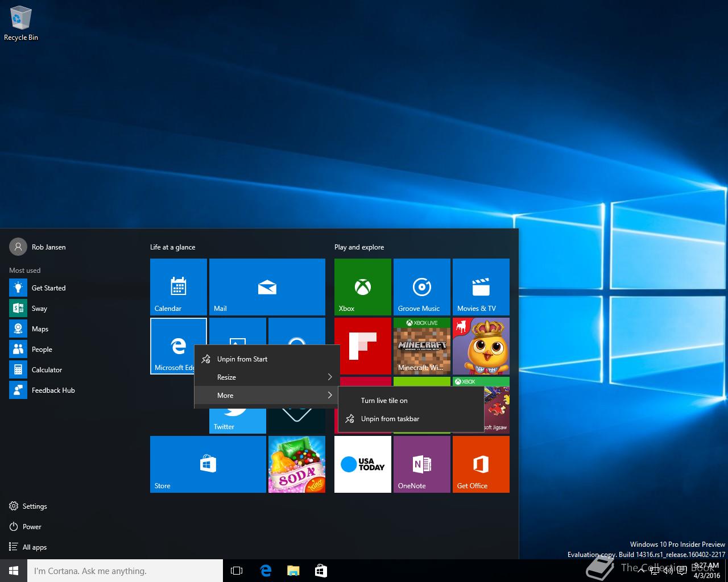Click the Task View taskbar button
728x582 pixels.
[x=237, y=571]
